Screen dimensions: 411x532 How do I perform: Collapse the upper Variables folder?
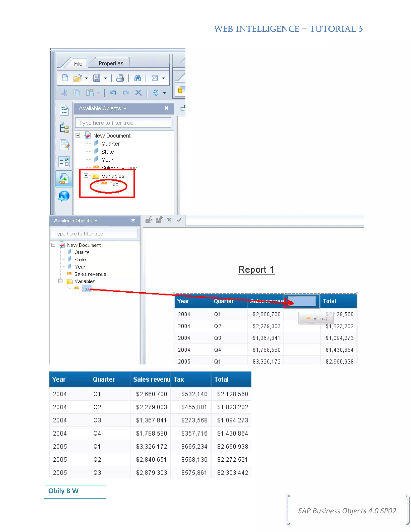[x=86, y=176]
